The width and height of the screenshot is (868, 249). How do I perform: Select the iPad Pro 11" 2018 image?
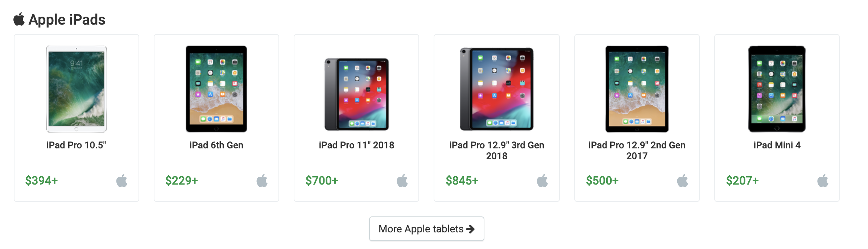point(356,94)
